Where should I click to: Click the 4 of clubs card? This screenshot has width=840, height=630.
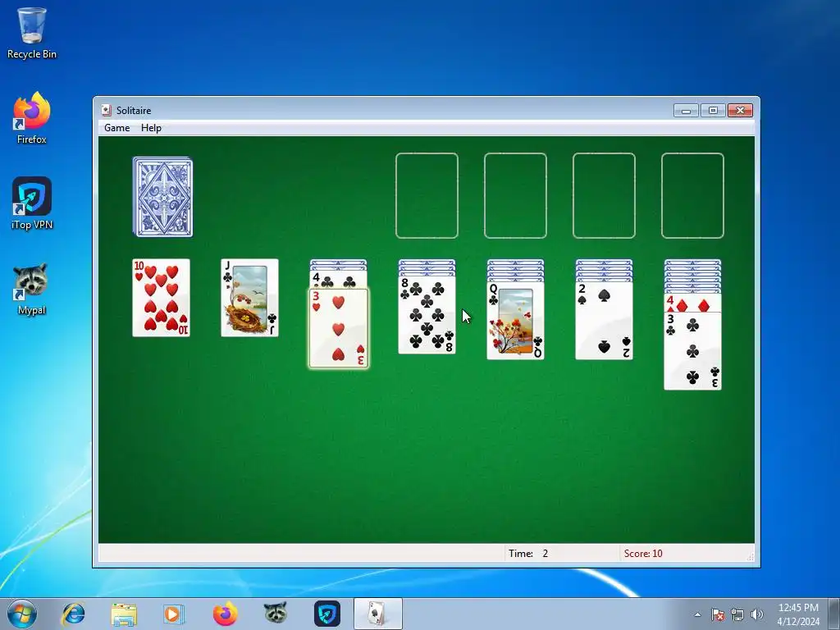click(x=339, y=280)
